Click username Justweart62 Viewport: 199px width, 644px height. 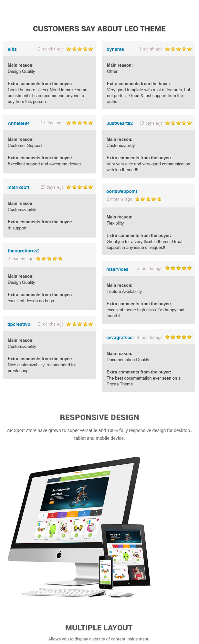[120, 123]
